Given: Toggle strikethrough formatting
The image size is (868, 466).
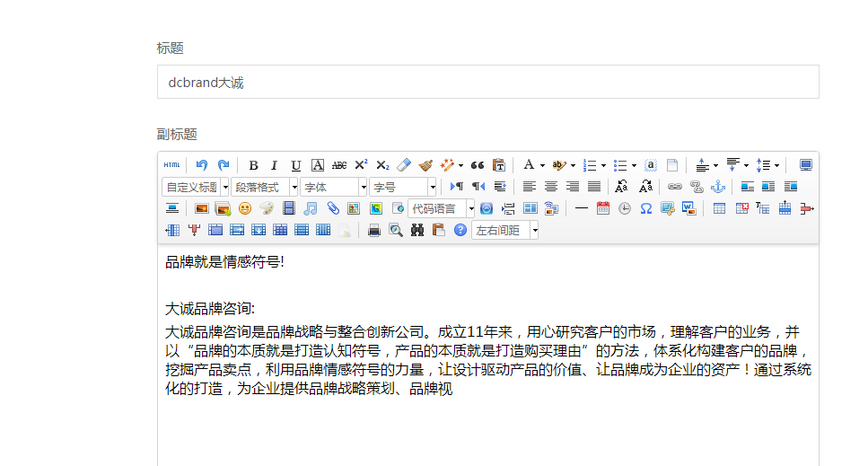Looking at the screenshot, I should point(338,165).
